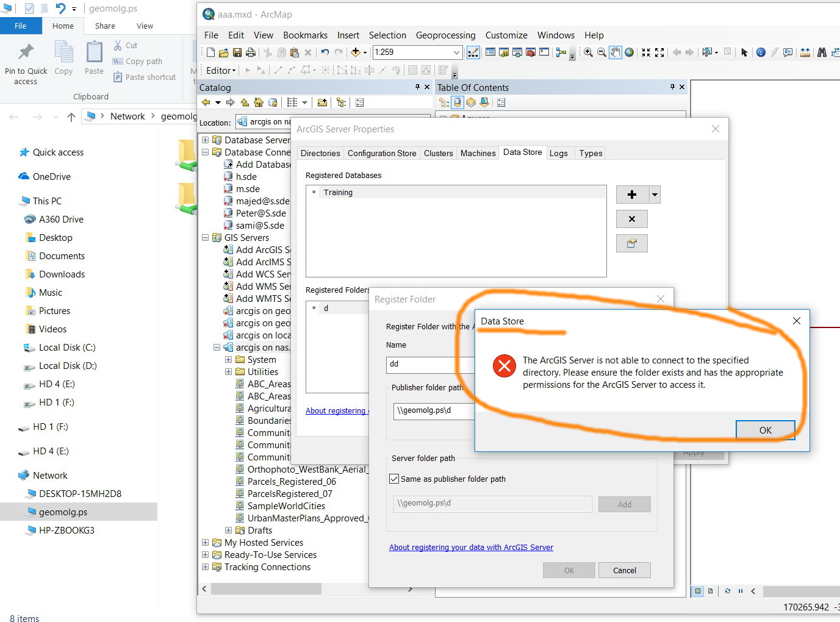Open the File Explorer Share ribbon tab
The image size is (840, 622).
tap(105, 26)
